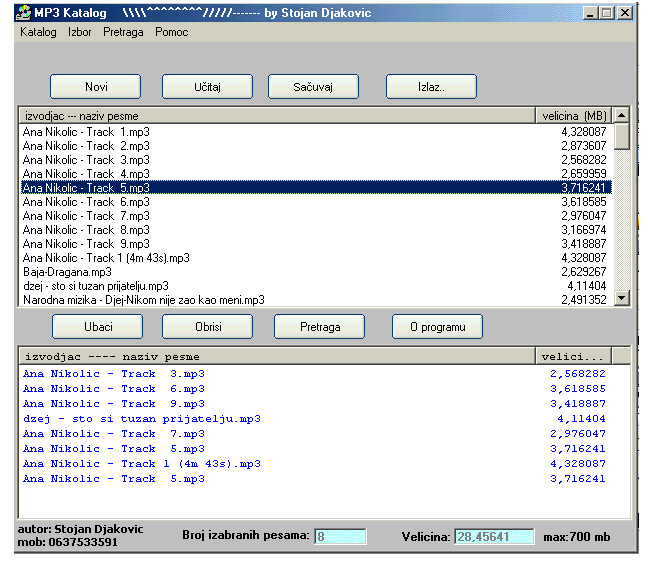The width and height of the screenshot is (648, 563).
Task: Select blue 'Track 1 (4m 43s).mp3' lower row
Action: [x=314, y=464]
